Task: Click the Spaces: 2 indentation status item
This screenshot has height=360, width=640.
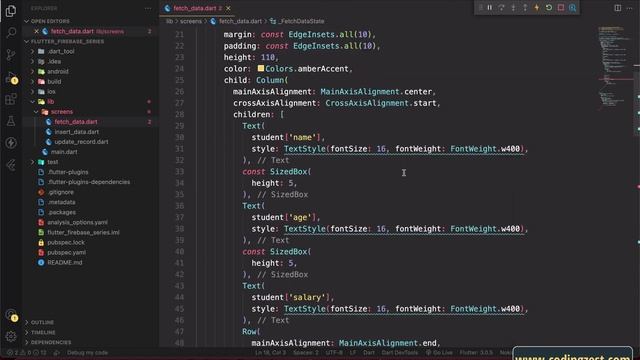Action: tap(306, 353)
